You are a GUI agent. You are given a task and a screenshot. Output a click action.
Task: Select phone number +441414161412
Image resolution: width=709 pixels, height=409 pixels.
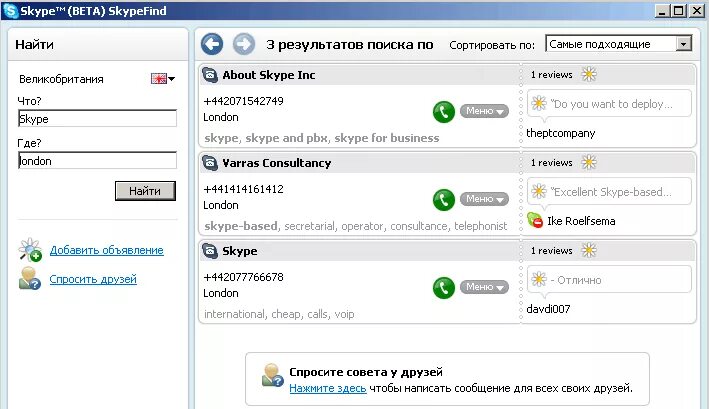coord(244,189)
